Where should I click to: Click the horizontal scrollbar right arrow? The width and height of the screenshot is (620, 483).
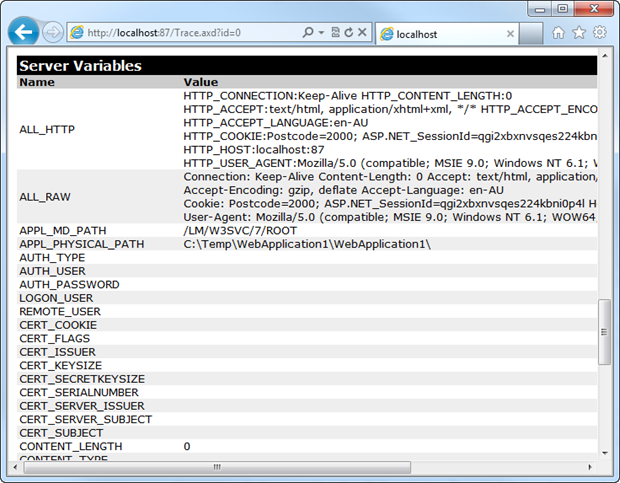pos(590,467)
